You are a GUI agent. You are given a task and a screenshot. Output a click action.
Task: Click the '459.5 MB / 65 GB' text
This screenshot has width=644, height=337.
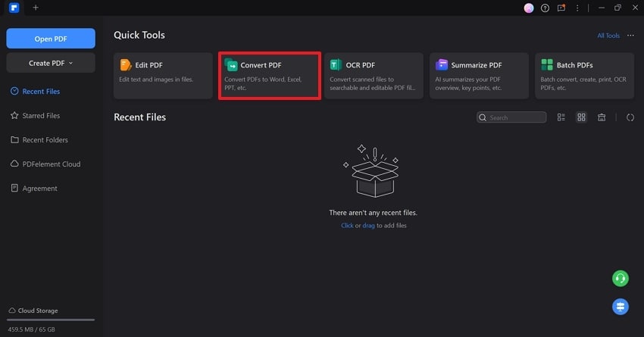(31, 329)
